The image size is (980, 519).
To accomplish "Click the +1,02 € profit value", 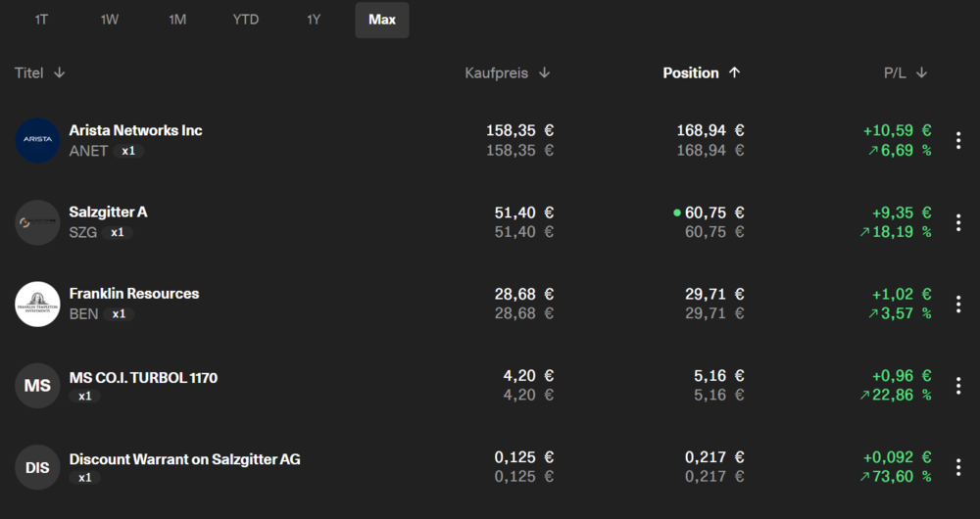I will pyautogui.click(x=902, y=294).
